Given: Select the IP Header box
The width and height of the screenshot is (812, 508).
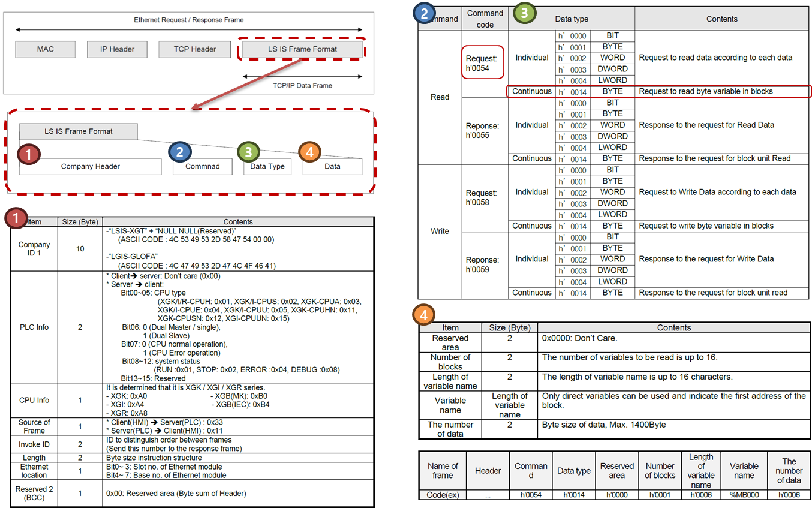Looking at the screenshot, I should click(x=117, y=49).
